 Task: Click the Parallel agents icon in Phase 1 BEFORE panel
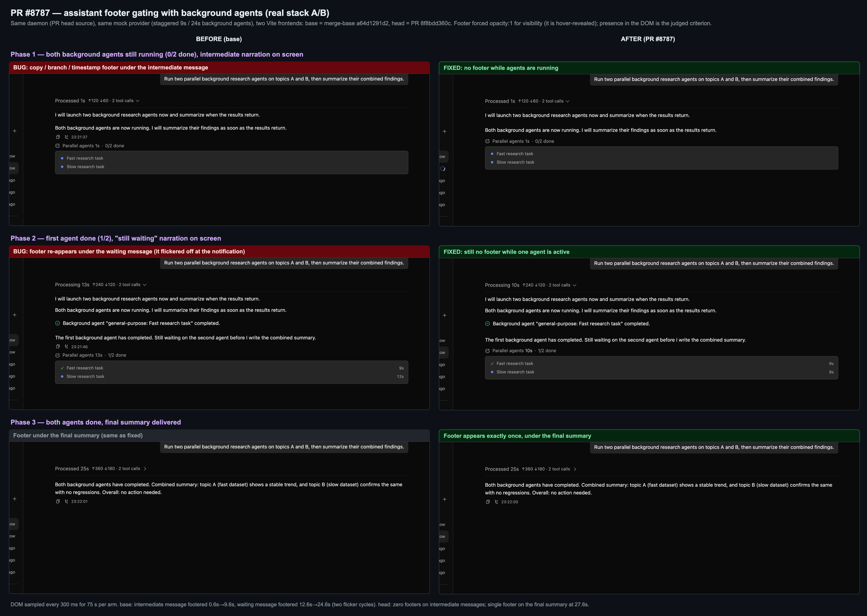click(57, 146)
